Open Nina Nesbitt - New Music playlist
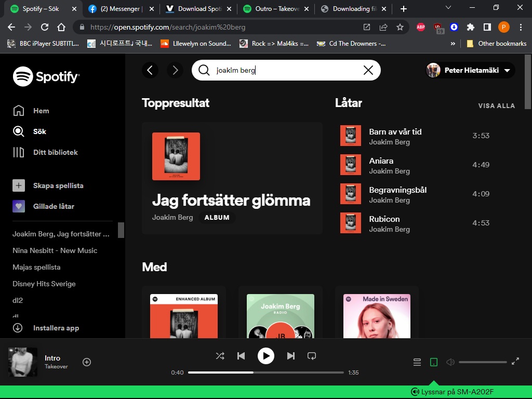Image resolution: width=532 pixels, height=399 pixels. 55,250
